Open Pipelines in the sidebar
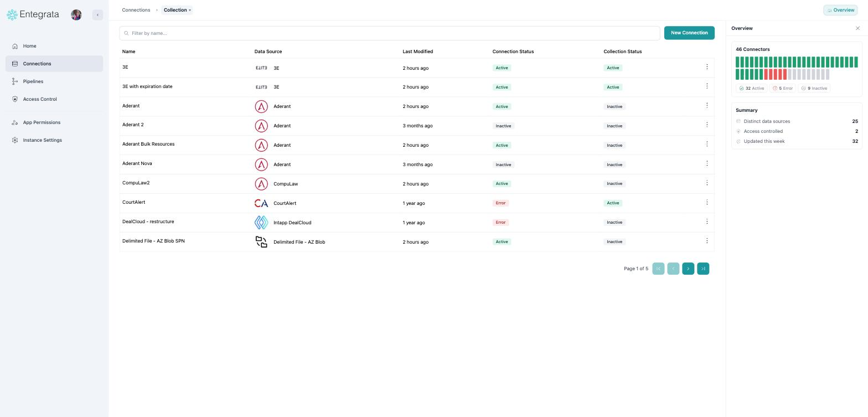868x417 pixels. tap(54, 81)
